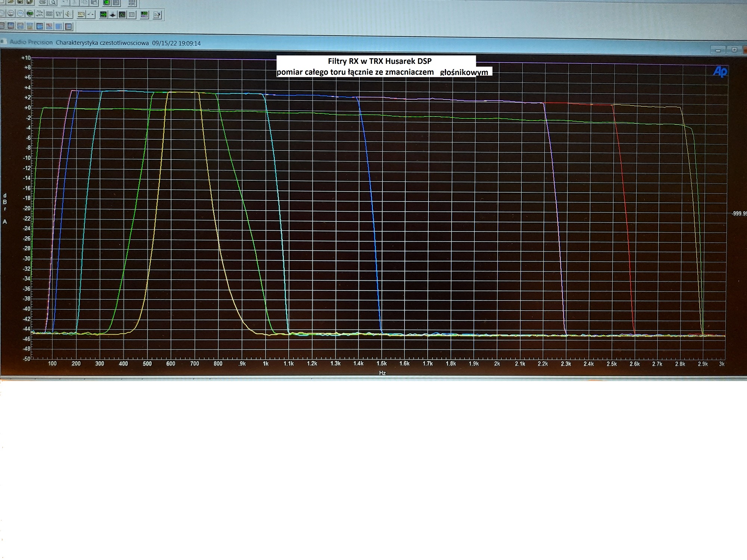Image resolution: width=747 pixels, height=560 pixels.
Task: Click the headphone speaker monitor icon
Action: [68, 14]
